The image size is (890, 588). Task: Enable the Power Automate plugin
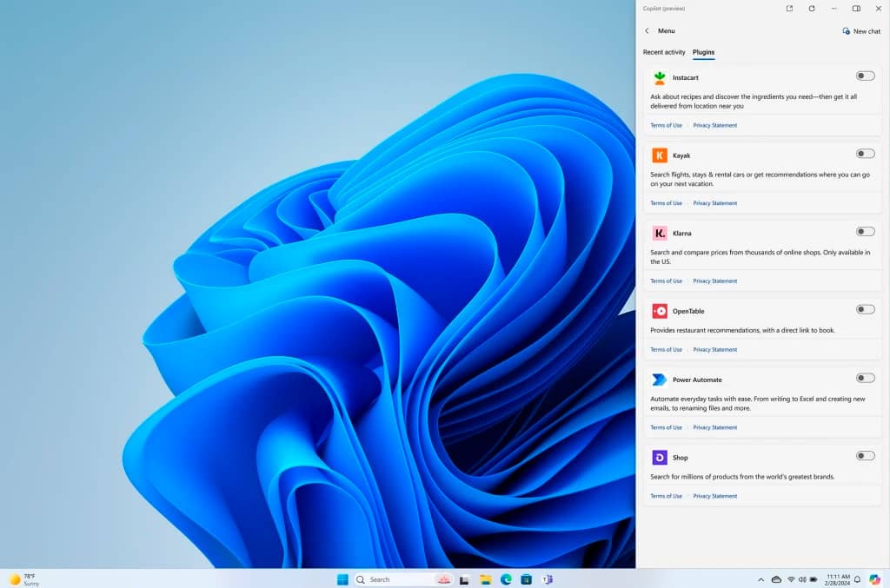(865, 378)
